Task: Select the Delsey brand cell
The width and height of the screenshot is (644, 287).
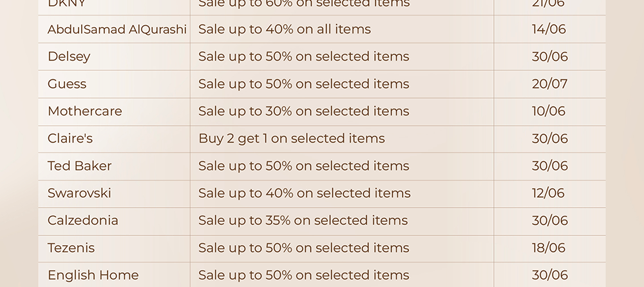Action: (114, 56)
